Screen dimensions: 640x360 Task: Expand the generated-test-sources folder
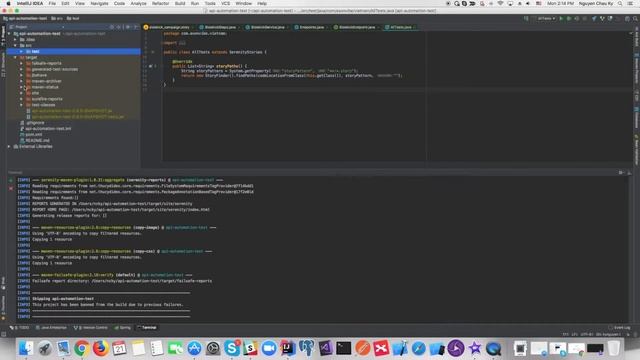21,69
